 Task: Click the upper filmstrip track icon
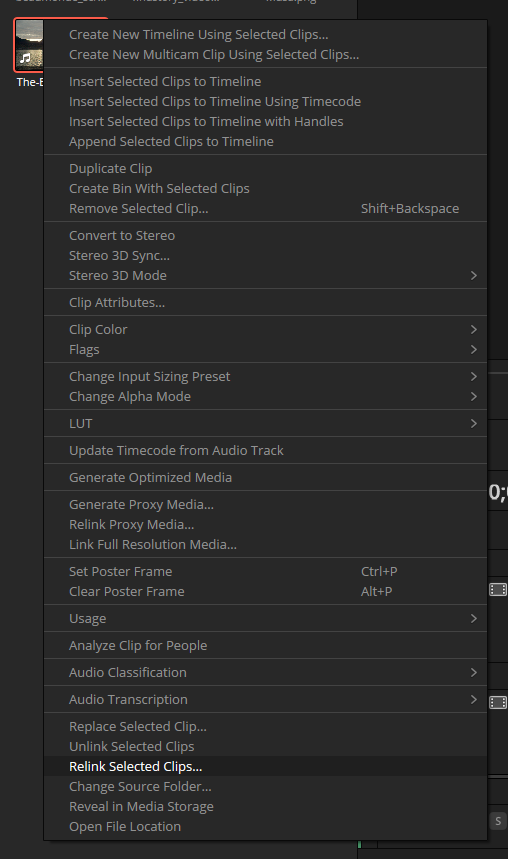pyautogui.click(x=498, y=589)
